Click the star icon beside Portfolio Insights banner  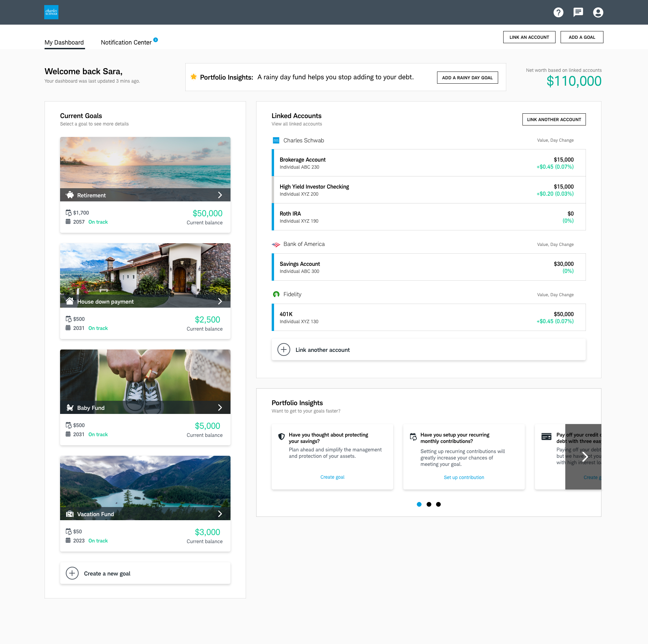[193, 77]
